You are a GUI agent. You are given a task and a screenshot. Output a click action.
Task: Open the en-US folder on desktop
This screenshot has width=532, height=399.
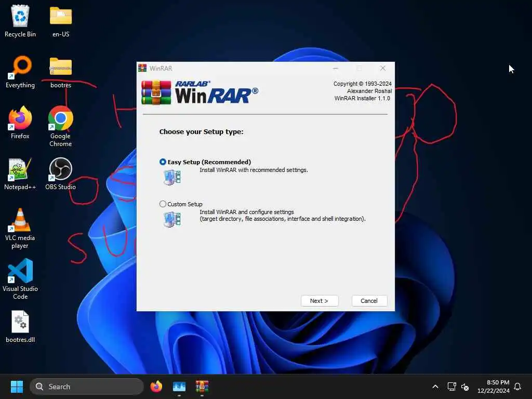click(61, 21)
